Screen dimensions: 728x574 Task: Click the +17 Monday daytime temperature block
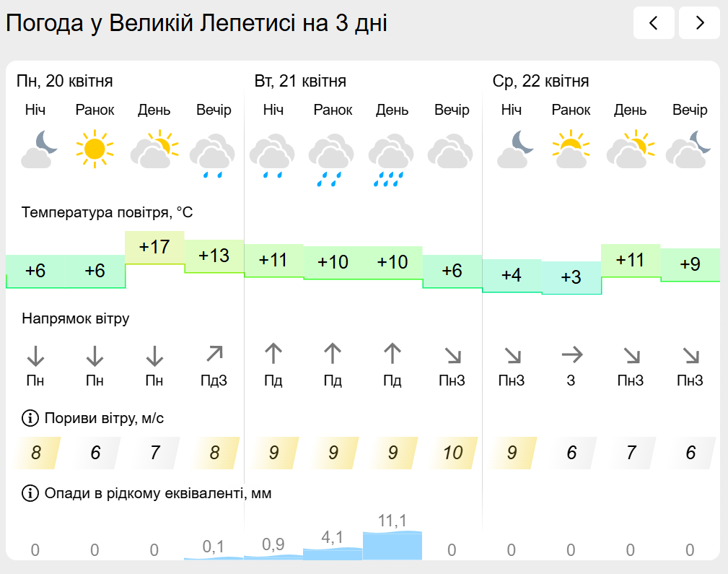click(154, 248)
